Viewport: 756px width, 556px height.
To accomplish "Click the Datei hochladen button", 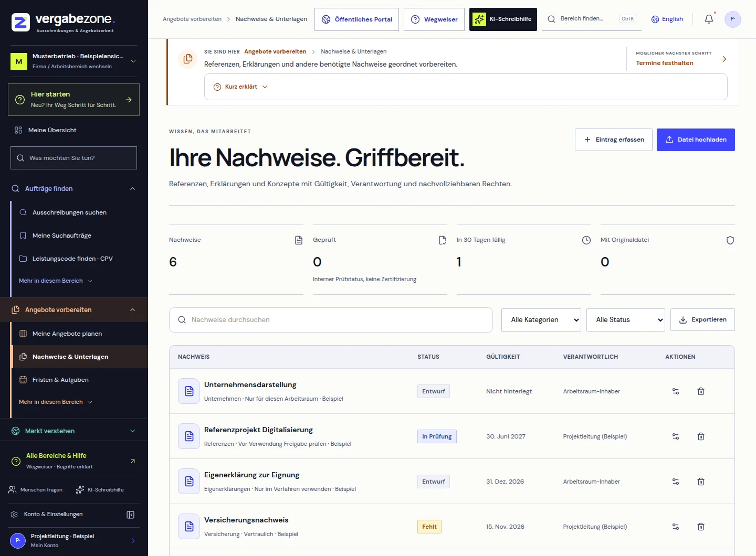I will (x=696, y=140).
